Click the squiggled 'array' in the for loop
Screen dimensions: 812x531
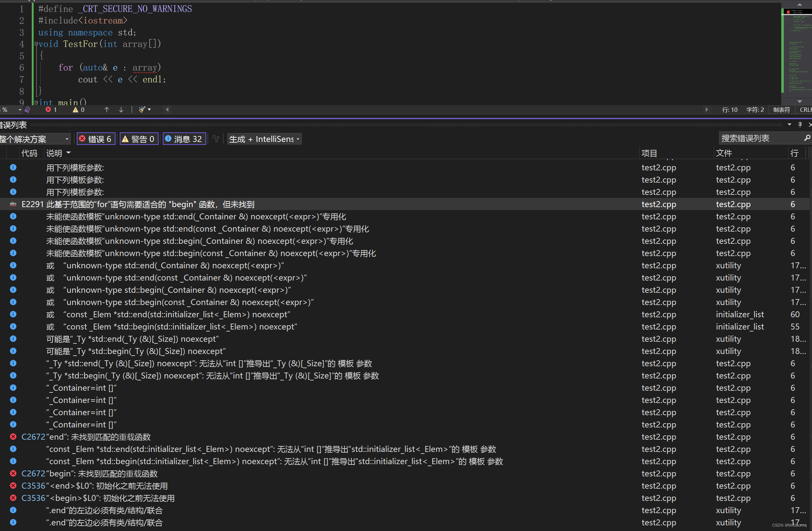[145, 67]
